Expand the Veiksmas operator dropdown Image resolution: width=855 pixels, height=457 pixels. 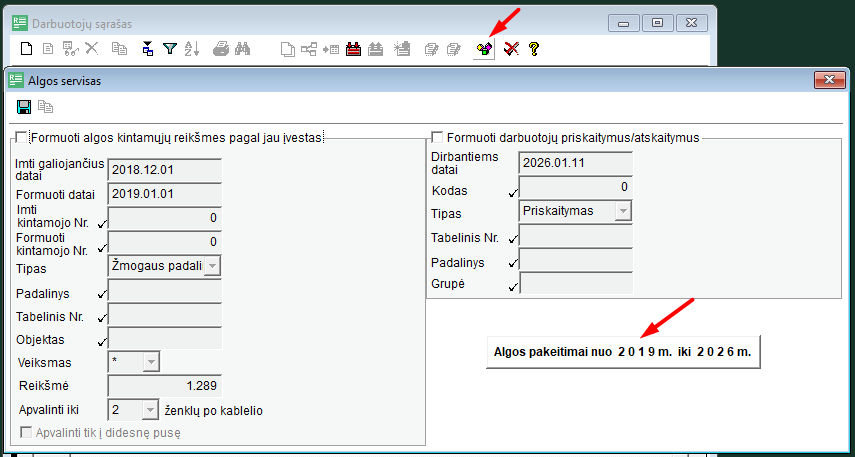click(x=150, y=361)
